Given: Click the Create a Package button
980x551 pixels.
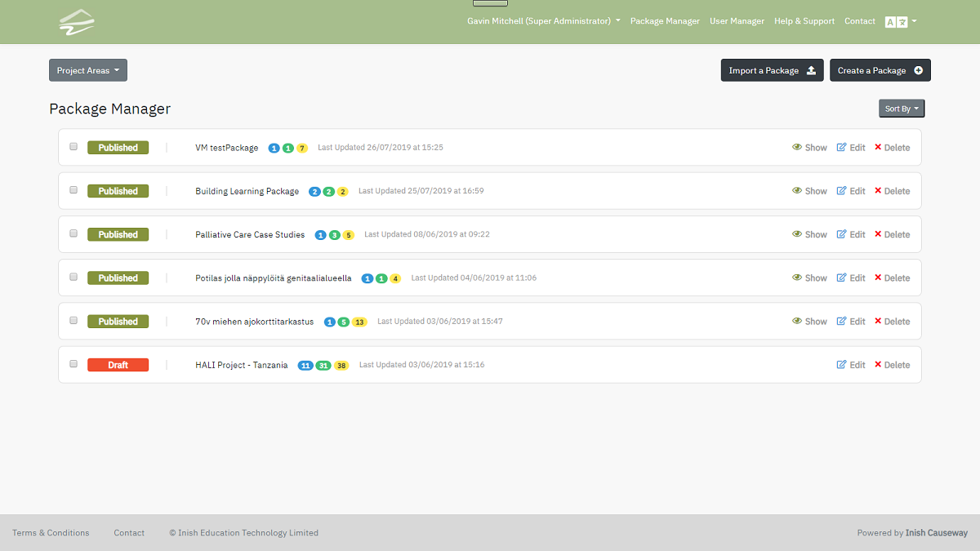Looking at the screenshot, I should click(880, 70).
